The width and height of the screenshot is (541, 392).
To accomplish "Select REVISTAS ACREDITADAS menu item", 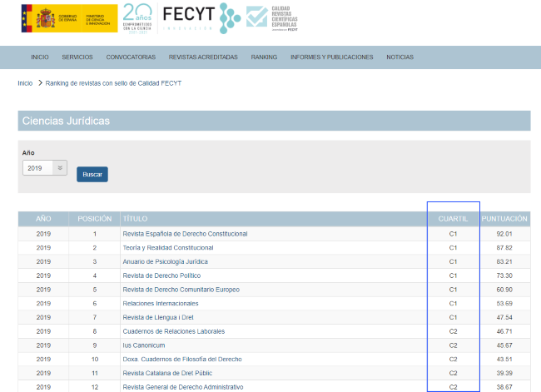I will 203,57.
